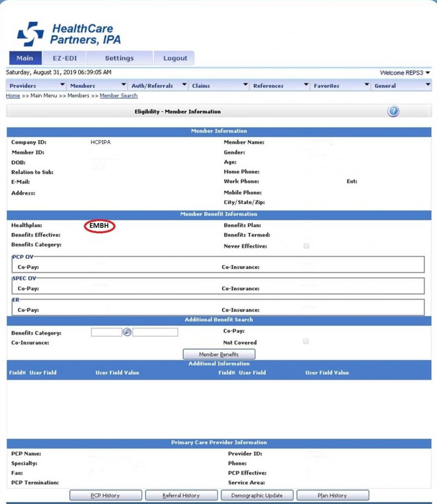
Task: Toggle the Never Effective checkbox
Action: pyautogui.click(x=306, y=246)
